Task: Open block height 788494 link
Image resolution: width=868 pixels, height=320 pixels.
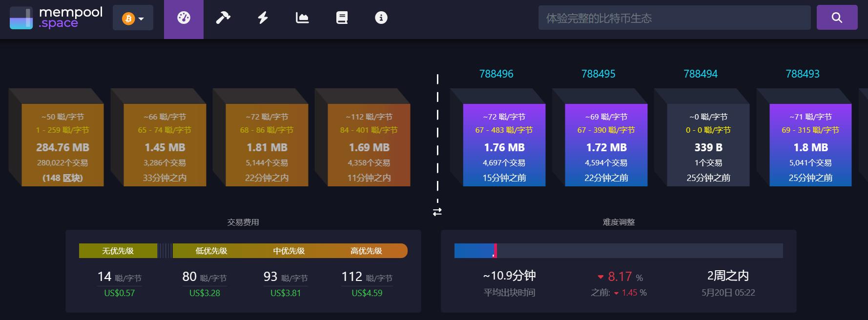Action: [x=700, y=74]
